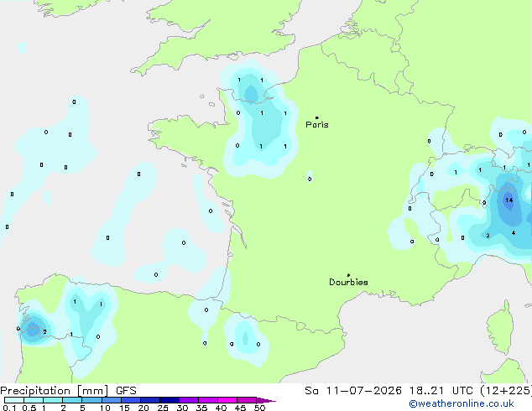
Task: Click the GFS model label
Action: coord(126,391)
